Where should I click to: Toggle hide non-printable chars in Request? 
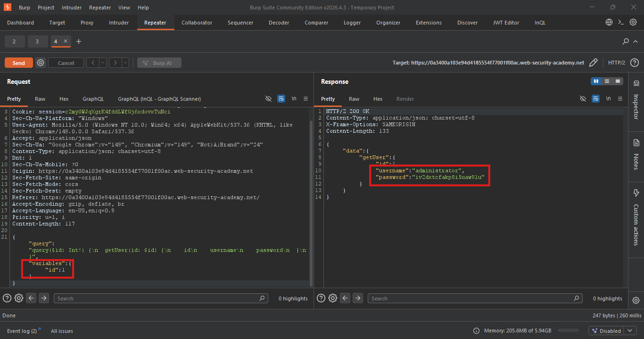268,99
